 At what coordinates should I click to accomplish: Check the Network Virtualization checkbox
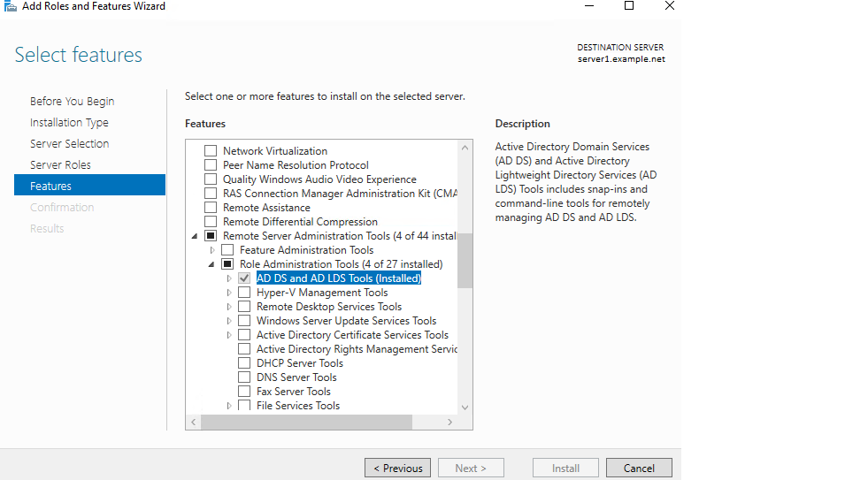pos(211,151)
